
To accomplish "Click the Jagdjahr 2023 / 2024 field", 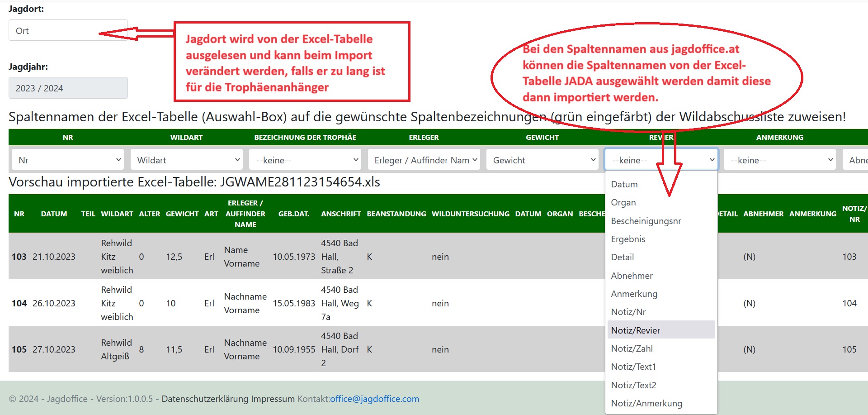I will [x=68, y=88].
